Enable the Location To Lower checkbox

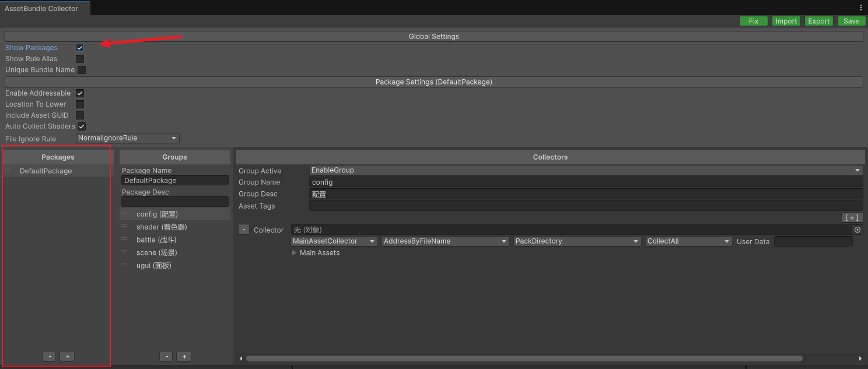pos(80,104)
